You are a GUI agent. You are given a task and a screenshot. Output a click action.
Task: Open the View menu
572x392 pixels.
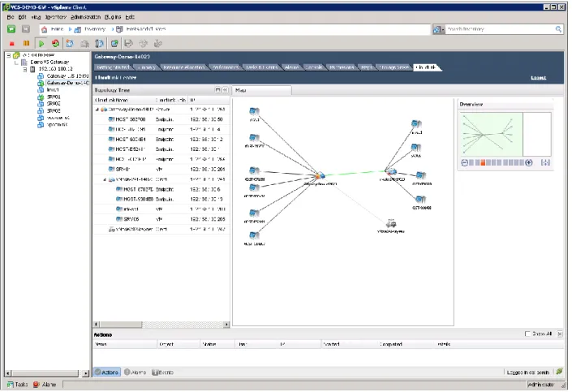click(x=36, y=17)
